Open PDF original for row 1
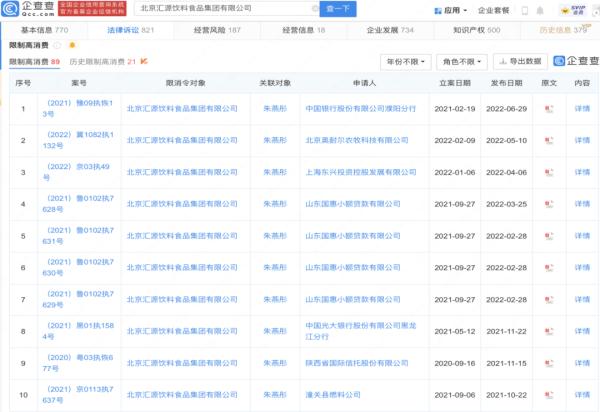 [549, 109]
